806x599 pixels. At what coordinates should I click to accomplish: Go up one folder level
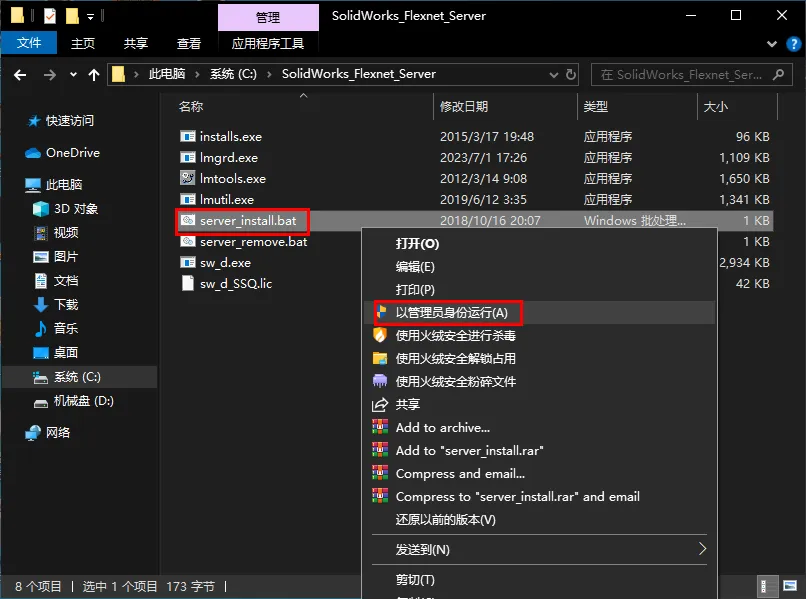point(94,75)
